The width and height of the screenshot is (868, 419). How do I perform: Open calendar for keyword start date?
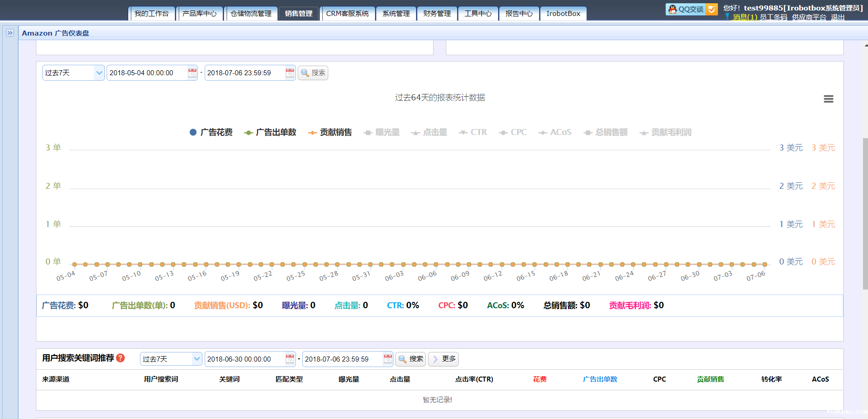coord(290,359)
